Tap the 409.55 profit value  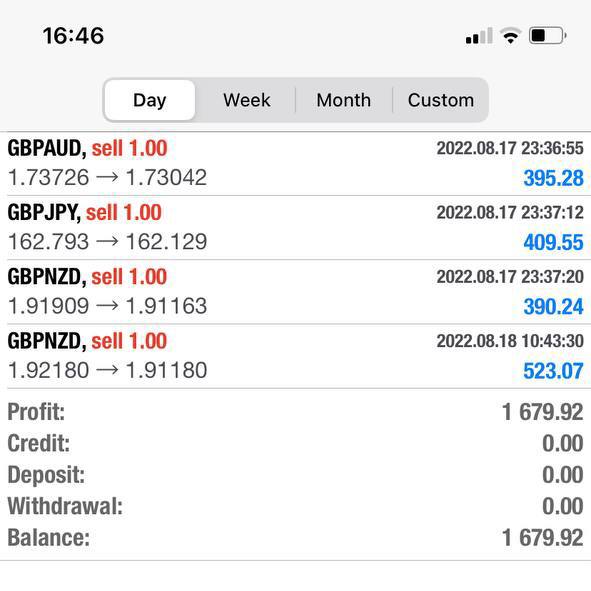553,242
